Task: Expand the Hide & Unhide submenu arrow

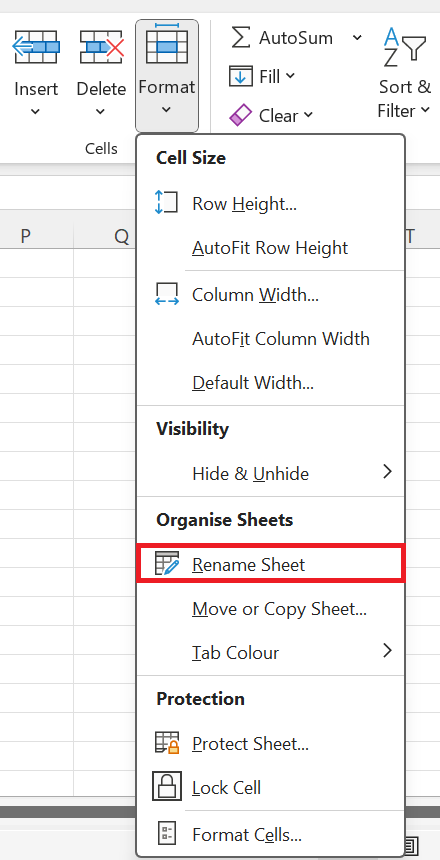Action: pyautogui.click(x=387, y=472)
